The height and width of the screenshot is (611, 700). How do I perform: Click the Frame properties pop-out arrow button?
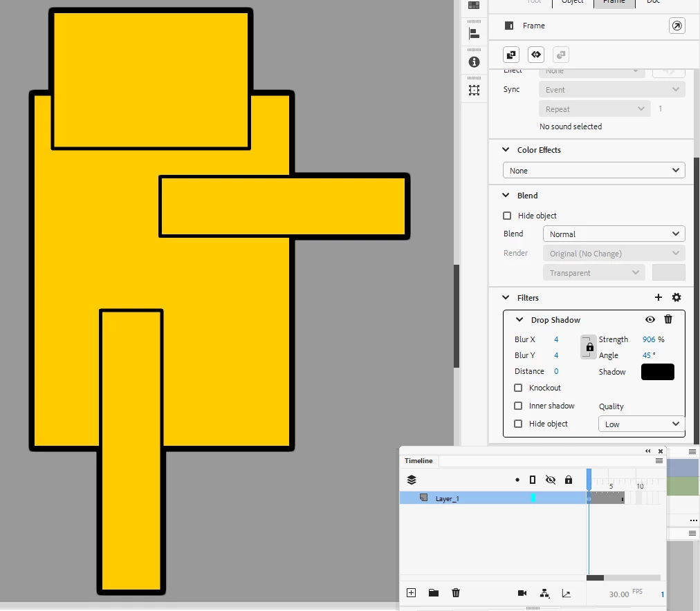click(x=676, y=26)
